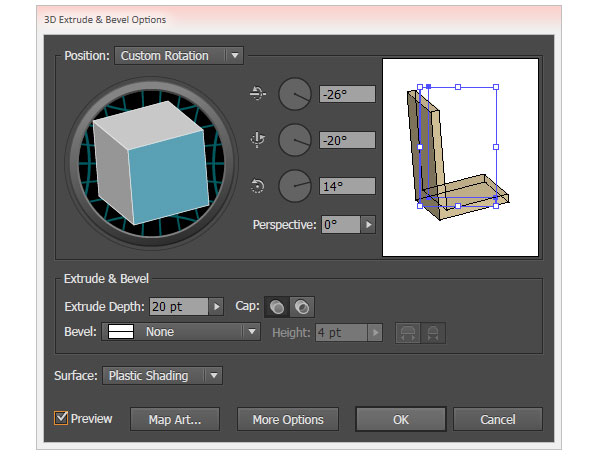Turn cap on for solid appearance
Screen dimensions: 600x456
277,307
